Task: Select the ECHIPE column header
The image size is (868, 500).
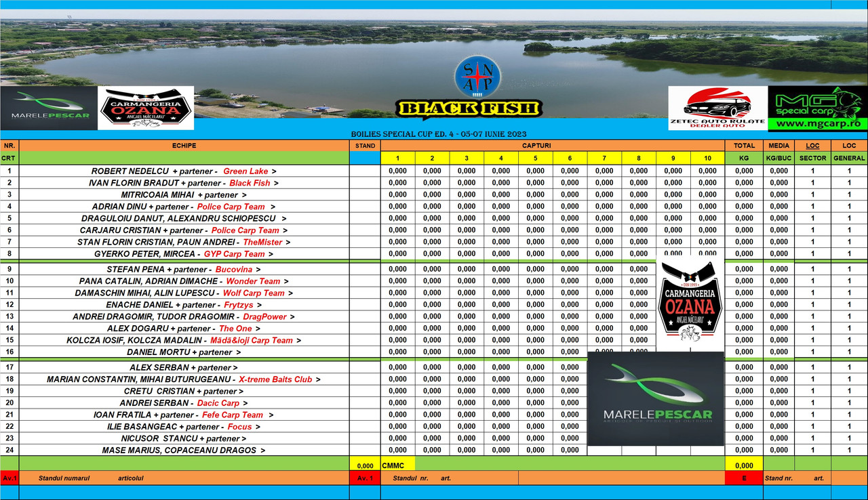Action: pos(184,146)
